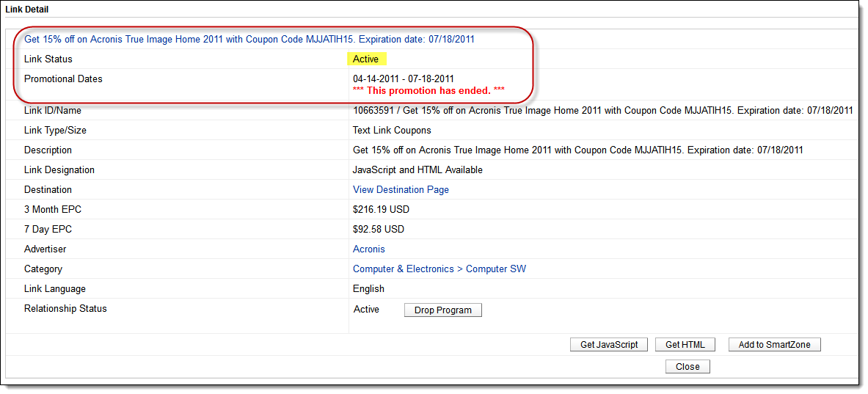Image resolution: width=868 pixels, height=394 pixels.
Task: Click the $216.19 USD 3 Month EPC value
Action: 381,210
